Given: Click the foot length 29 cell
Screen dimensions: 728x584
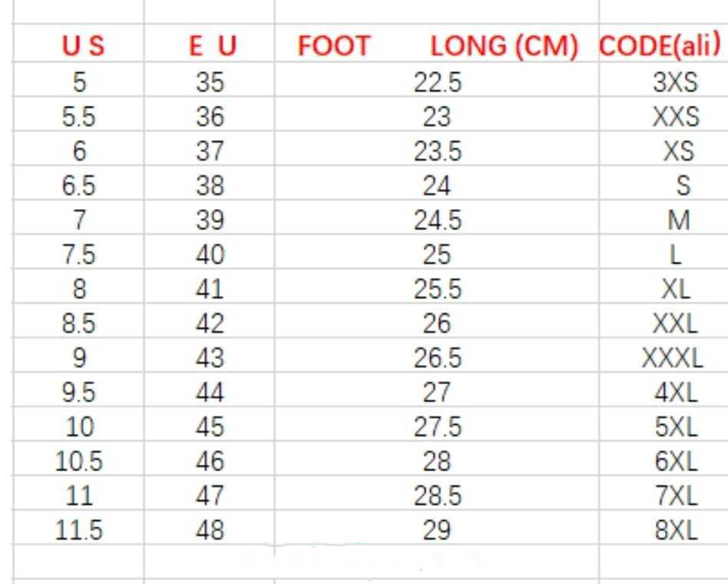Looking at the screenshot, I should click(x=437, y=530).
